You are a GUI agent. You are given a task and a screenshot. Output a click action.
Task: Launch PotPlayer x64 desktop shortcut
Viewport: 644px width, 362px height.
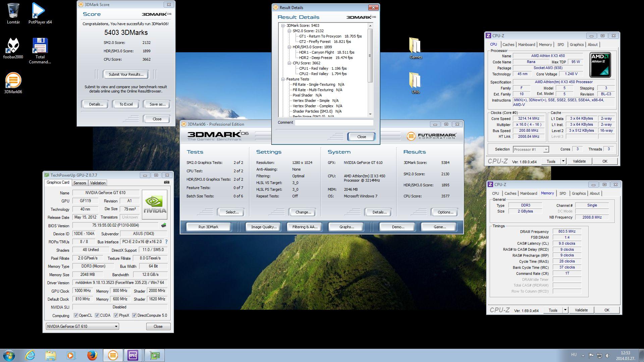coord(40,13)
